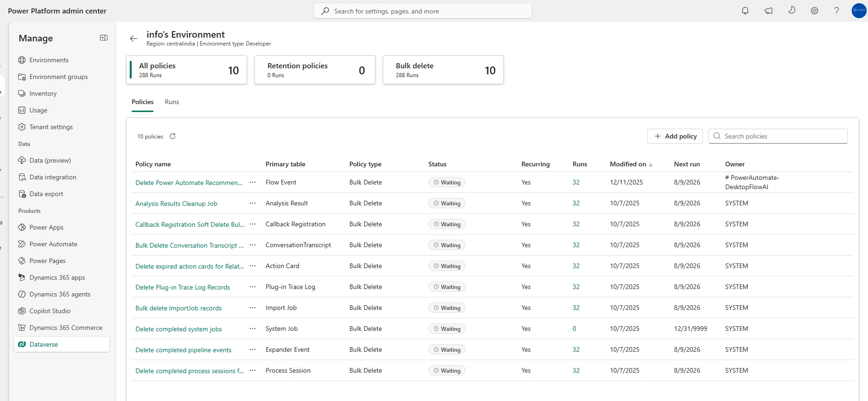Open Delete Plug-in Trace Log Records policy
The image size is (868, 401).
(183, 287)
